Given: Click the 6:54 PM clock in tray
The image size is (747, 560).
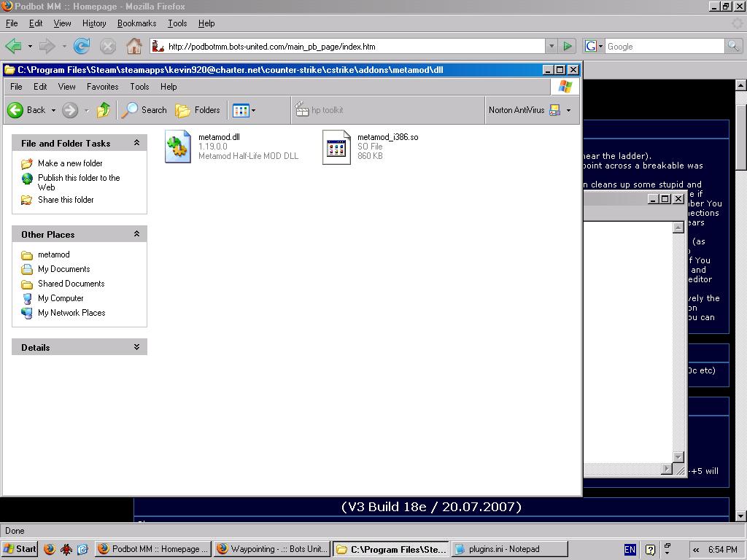Looking at the screenshot, I should click(x=723, y=550).
